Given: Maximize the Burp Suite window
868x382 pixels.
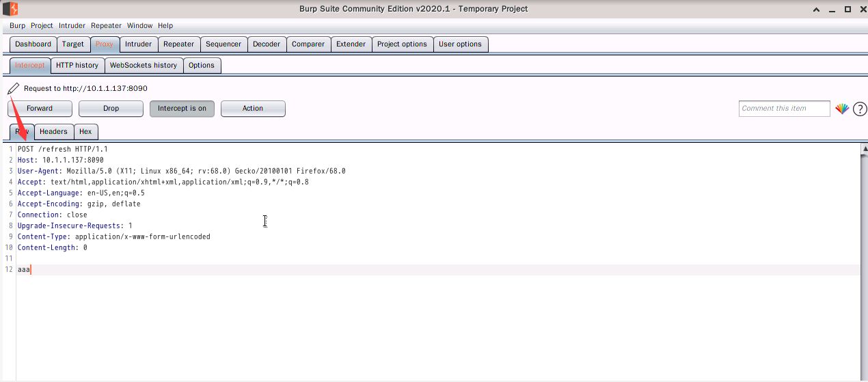Looking at the screenshot, I should pyautogui.click(x=847, y=9).
